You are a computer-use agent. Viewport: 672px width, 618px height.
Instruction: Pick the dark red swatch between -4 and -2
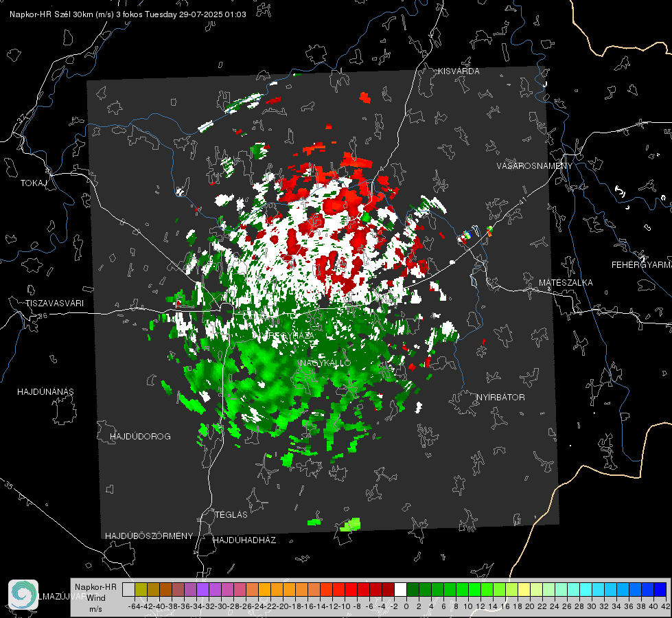pyautogui.click(x=388, y=589)
